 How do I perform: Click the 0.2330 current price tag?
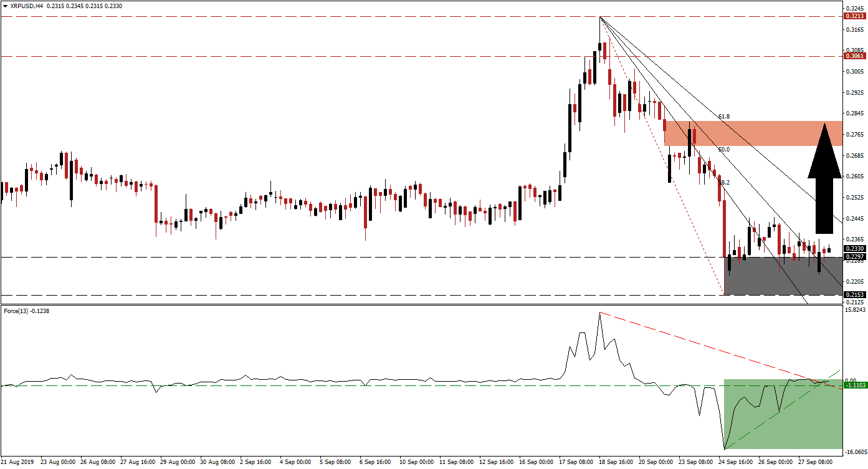pyautogui.click(x=853, y=248)
